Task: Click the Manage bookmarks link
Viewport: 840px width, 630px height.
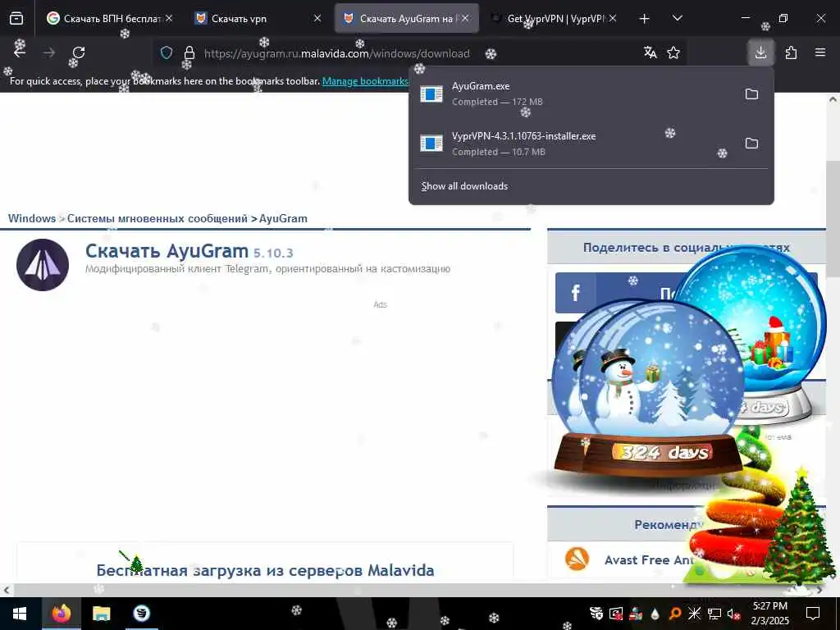Action: (x=365, y=81)
